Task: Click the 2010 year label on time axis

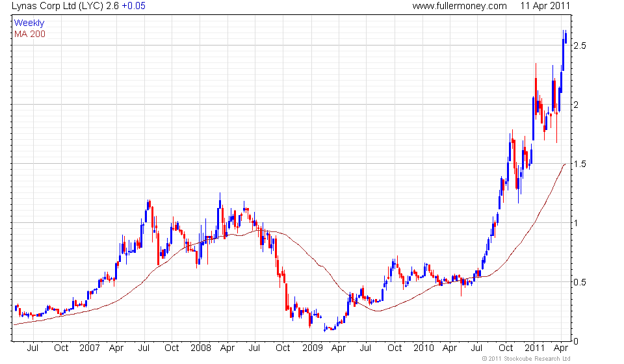Action: pos(423,348)
